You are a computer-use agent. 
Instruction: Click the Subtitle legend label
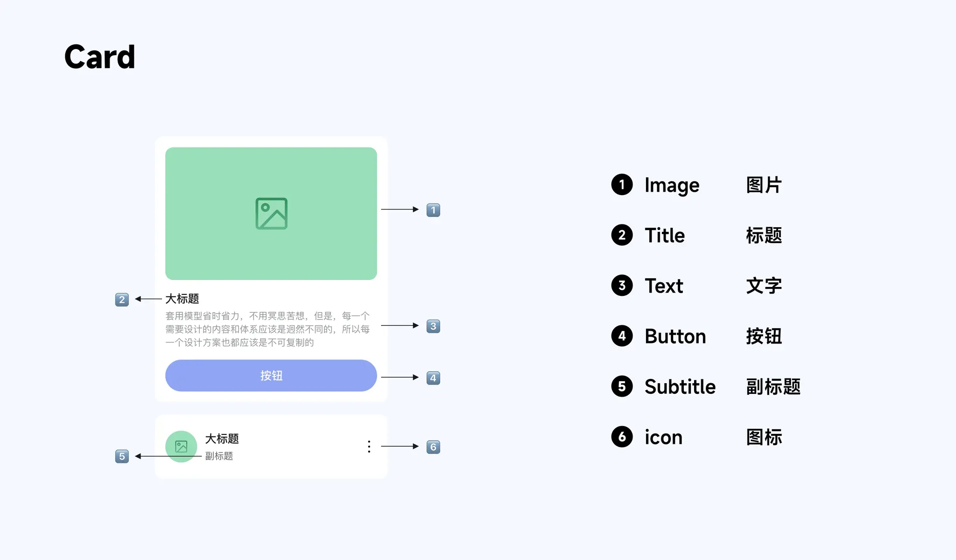pyautogui.click(x=680, y=386)
